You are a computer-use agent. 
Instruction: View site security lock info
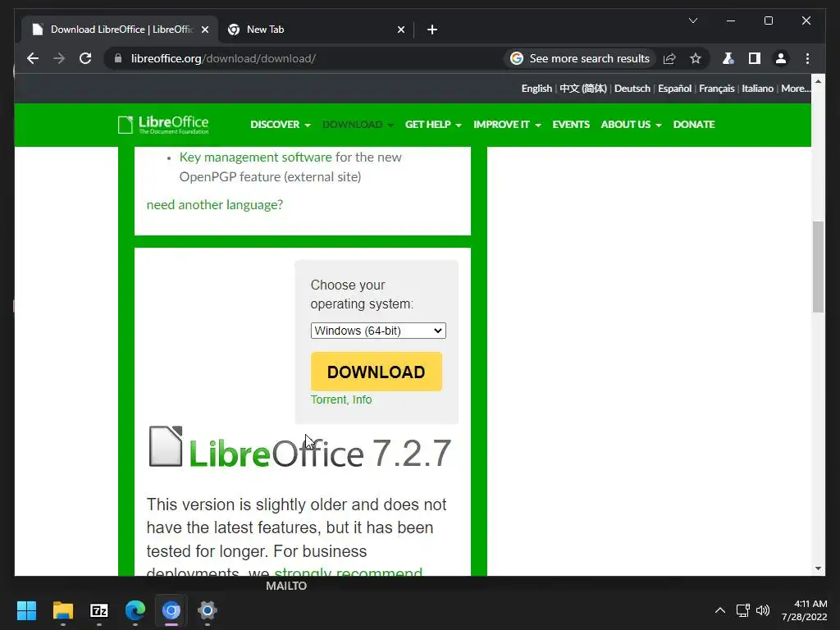click(x=118, y=58)
